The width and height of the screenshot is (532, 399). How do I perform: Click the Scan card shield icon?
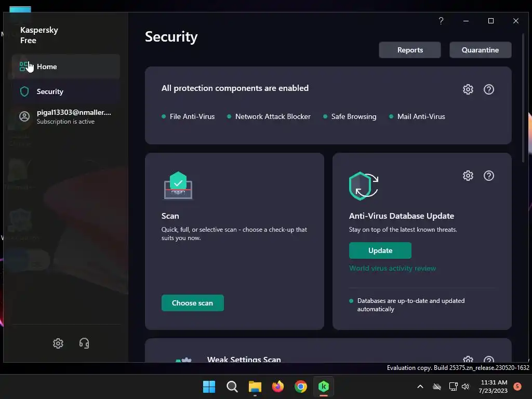pyautogui.click(x=178, y=185)
